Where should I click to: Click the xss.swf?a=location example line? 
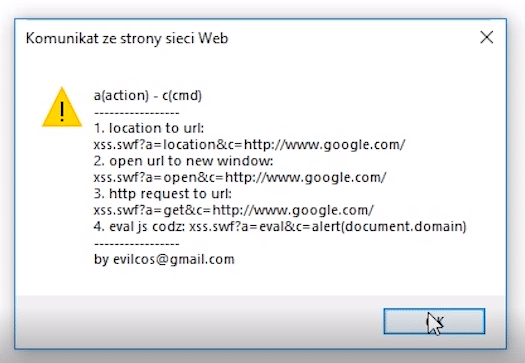pos(249,145)
